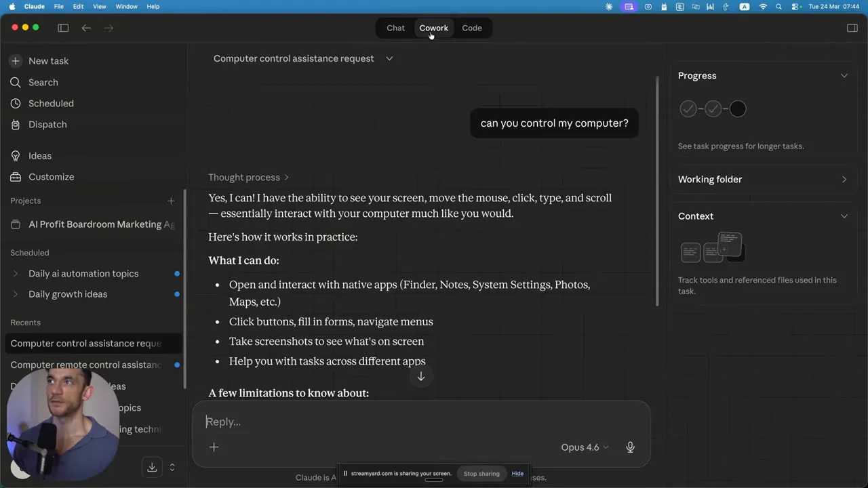Open the Opus 4.6 model dropdown
Image resolution: width=868 pixels, height=488 pixels.
(585, 447)
